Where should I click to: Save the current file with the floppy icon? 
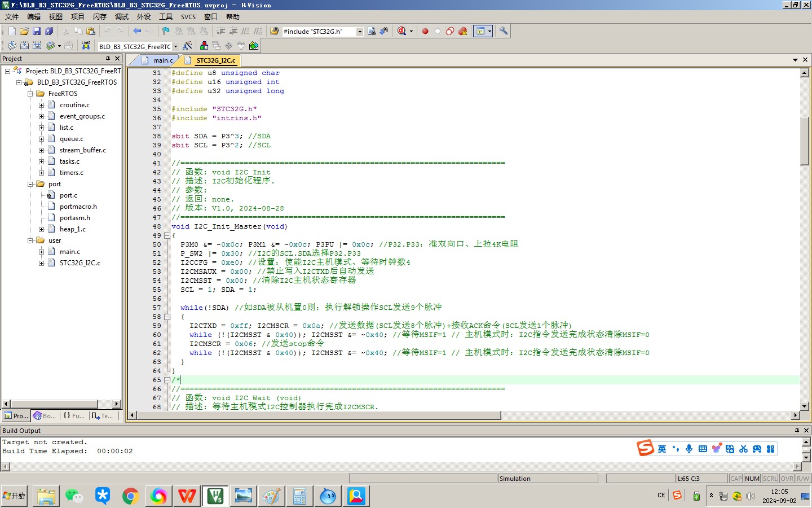[x=37, y=32]
